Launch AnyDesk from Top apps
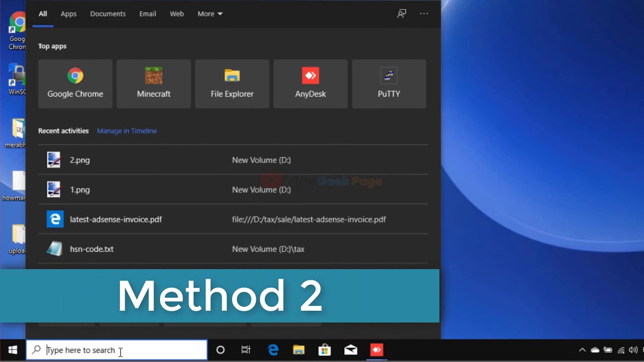This screenshot has height=362, width=644. (310, 84)
